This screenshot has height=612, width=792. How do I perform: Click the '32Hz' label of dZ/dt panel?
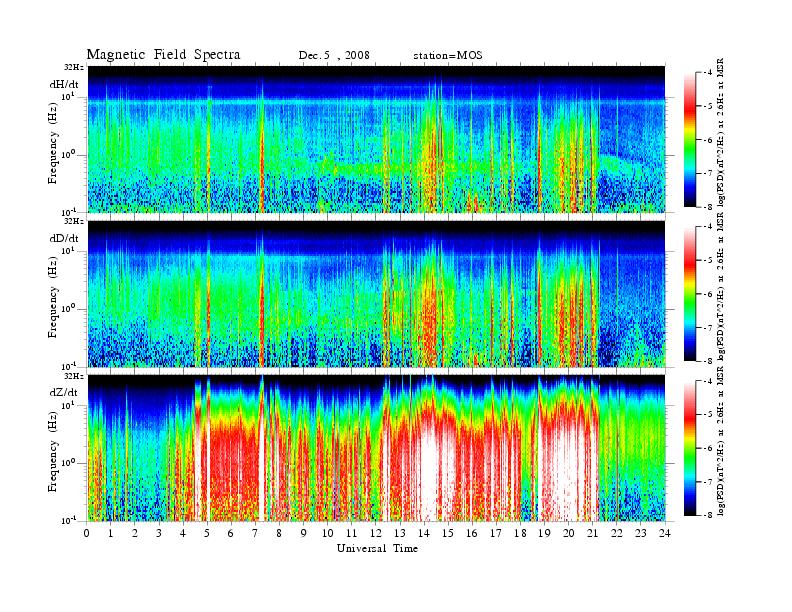pos(74,376)
